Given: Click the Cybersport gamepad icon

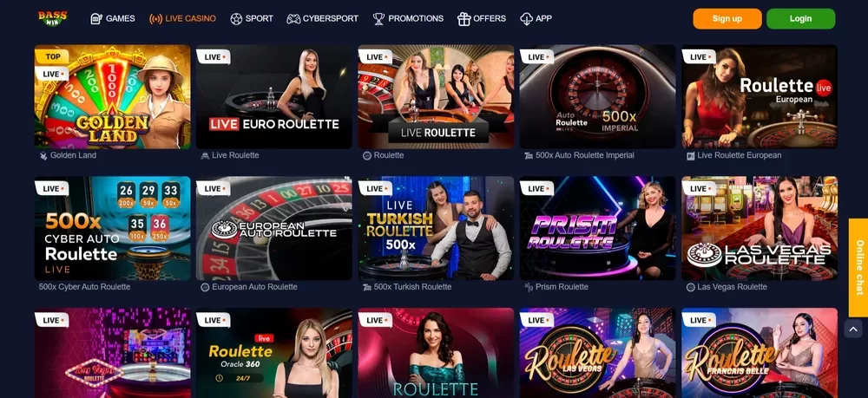Looking at the screenshot, I should click(293, 19).
